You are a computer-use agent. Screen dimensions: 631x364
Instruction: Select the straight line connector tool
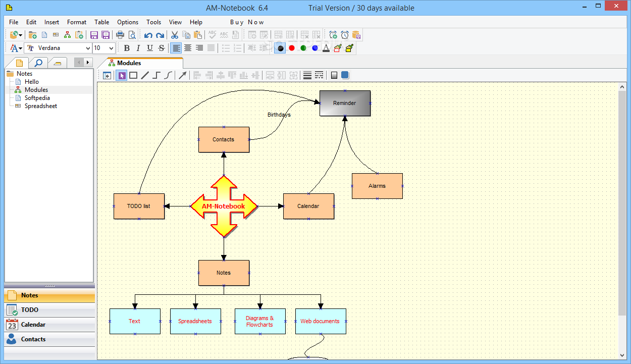click(x=145, y=76)
